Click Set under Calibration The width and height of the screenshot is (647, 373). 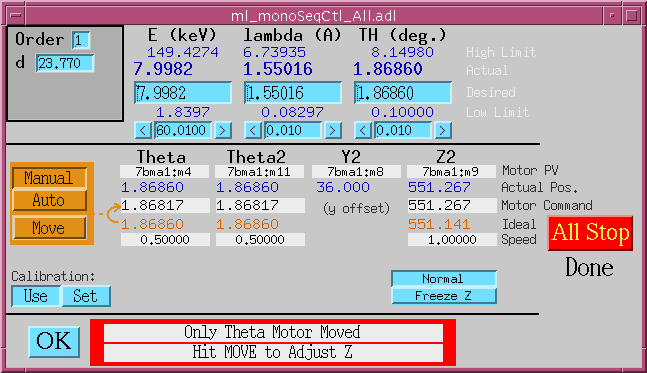pyautogui.click(x=86, y=296)
